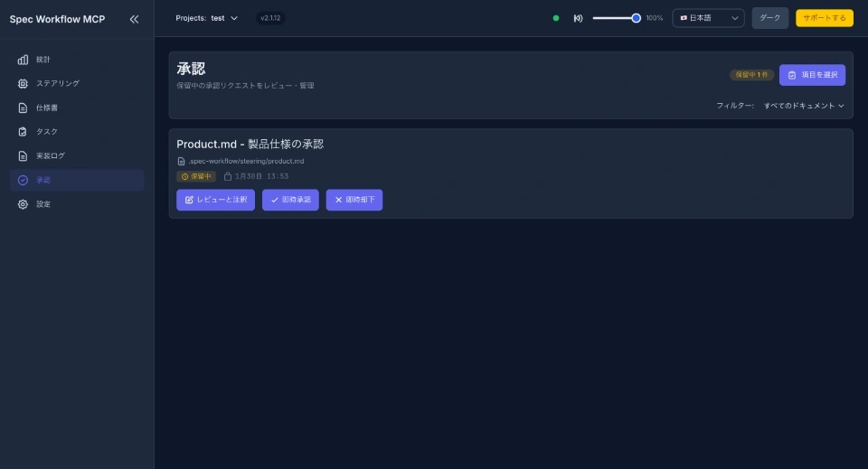Click the speaker volume icon

(578, 18)
